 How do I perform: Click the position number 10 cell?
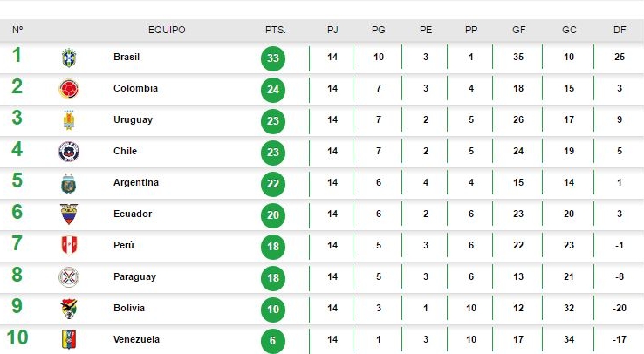pyautogui.click(x=17, y=337)
